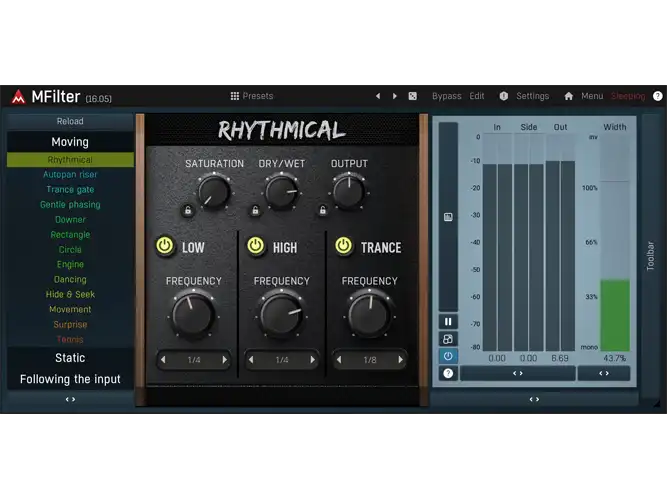Click the Sleeping status label
This screenshot has width=667, height=500.
click(x=628, y=96)
